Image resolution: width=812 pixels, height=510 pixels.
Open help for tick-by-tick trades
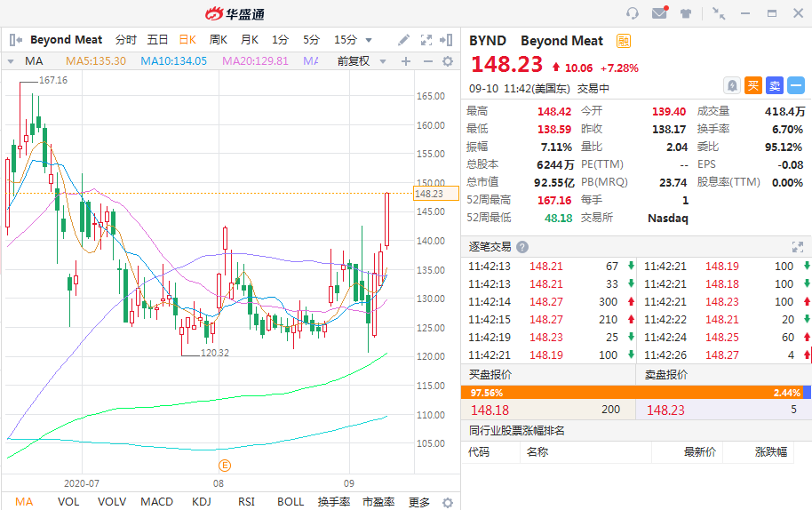[x=522, y=247]
